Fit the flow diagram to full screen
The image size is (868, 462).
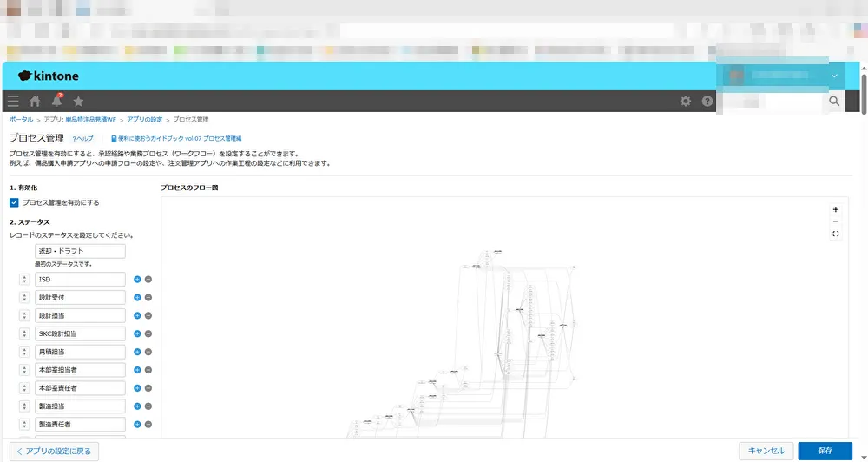coord(836,234)
